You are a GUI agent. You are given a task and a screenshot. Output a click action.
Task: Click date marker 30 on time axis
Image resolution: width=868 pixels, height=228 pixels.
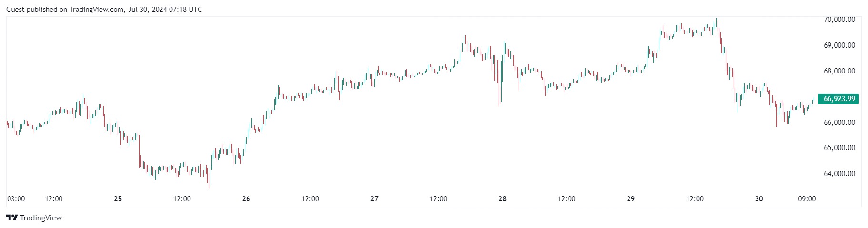click(759, 199)
